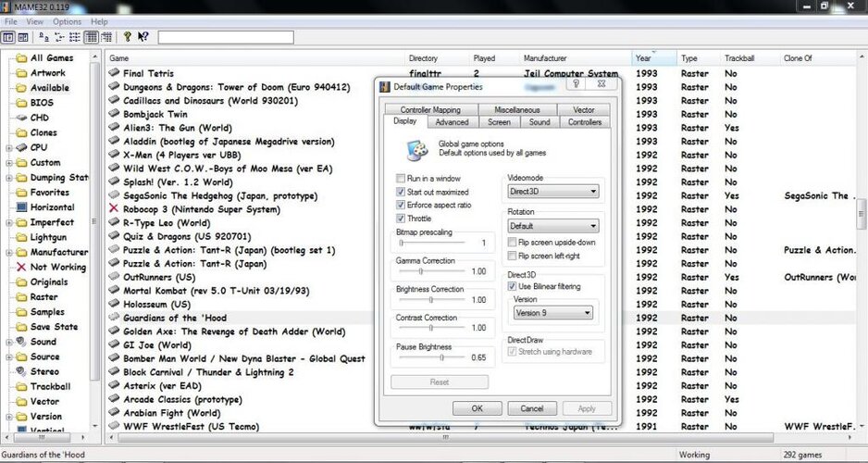Switch to details list view icon

click(x=92, y=37)
